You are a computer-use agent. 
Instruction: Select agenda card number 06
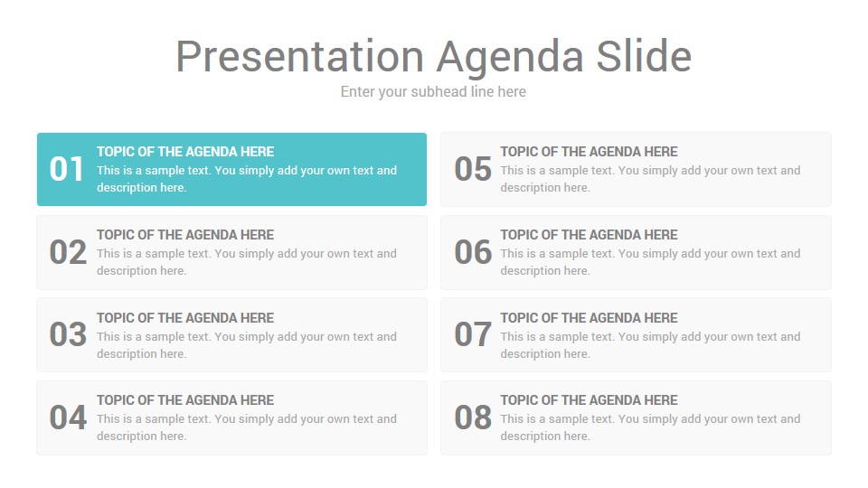(636, 252)
